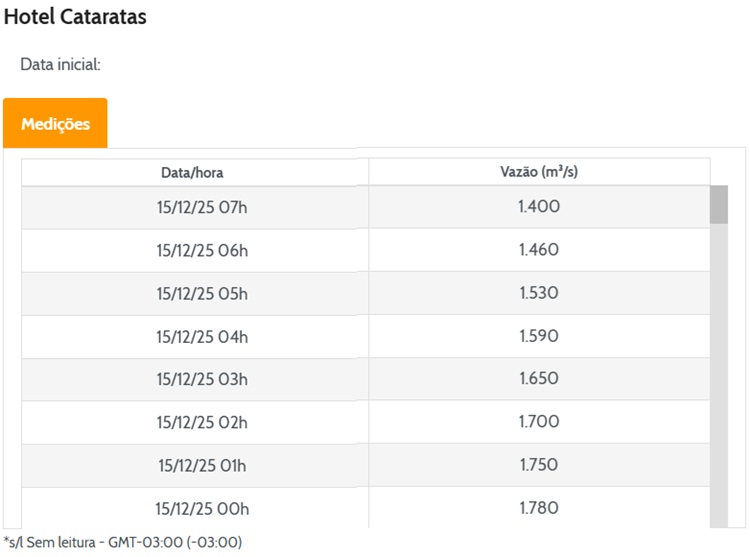Click the 1.700 flow value
750x557 pixels.
pyautogui.click(x=539, y=422)
